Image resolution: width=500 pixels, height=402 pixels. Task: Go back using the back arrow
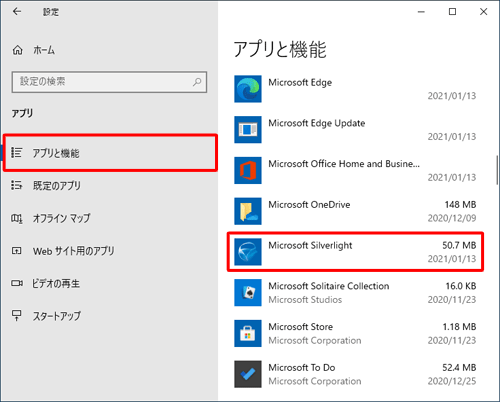click(x=17, y=12)
